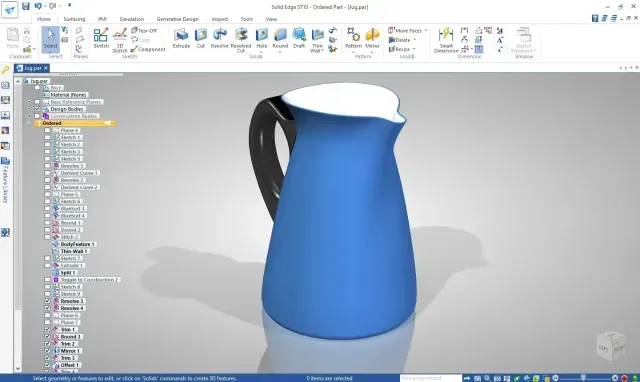Click the view orientation cube
The image size is (640, 382).
611,346
